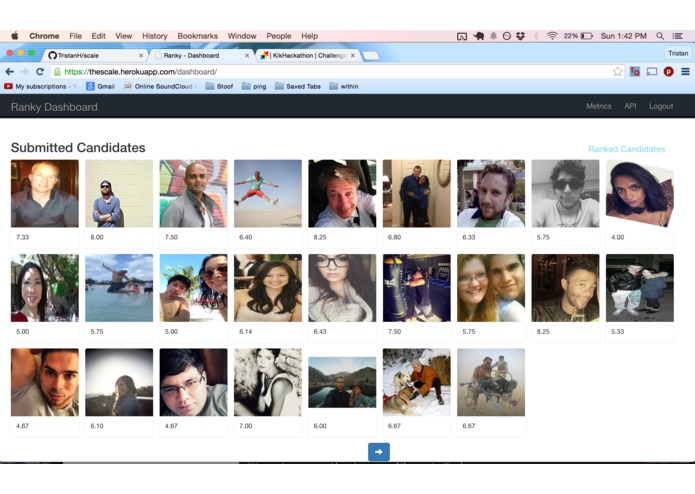
Task: Select candidate photo rated 6.14
Action: (268, 288)
